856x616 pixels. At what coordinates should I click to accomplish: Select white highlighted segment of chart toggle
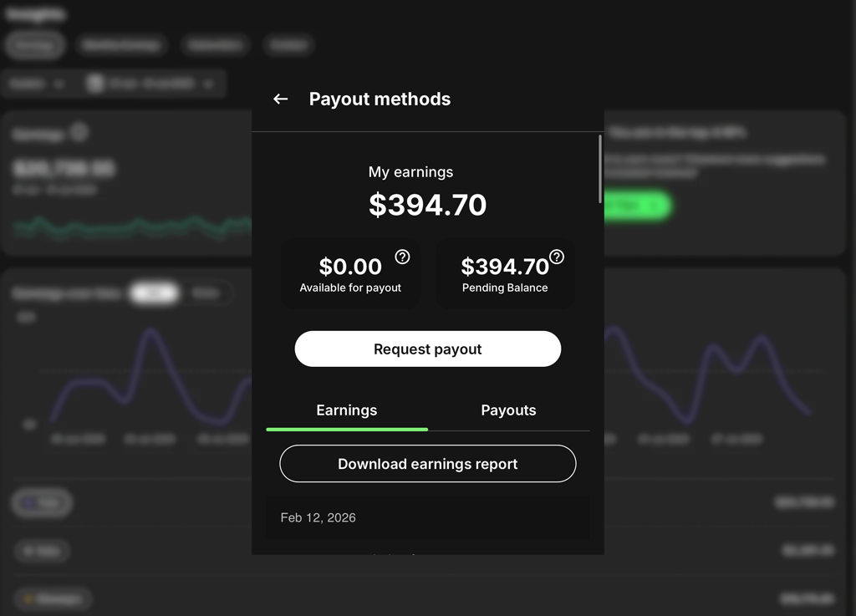tap(154, 293)
